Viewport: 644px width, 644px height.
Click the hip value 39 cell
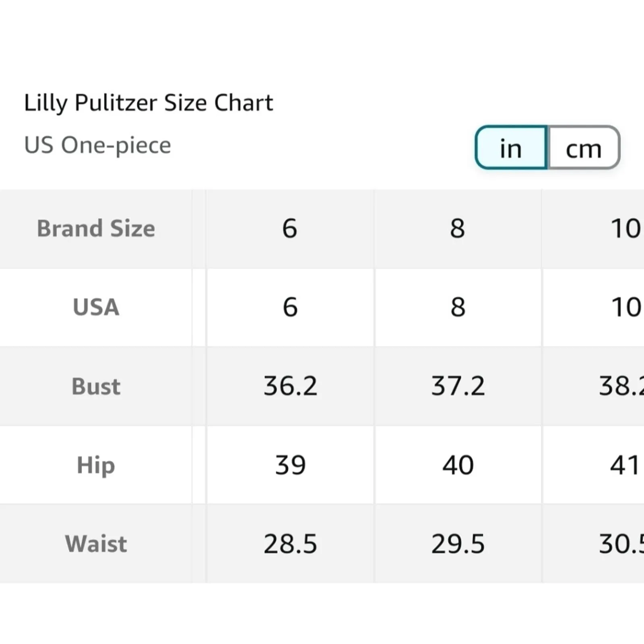(290, 465)
